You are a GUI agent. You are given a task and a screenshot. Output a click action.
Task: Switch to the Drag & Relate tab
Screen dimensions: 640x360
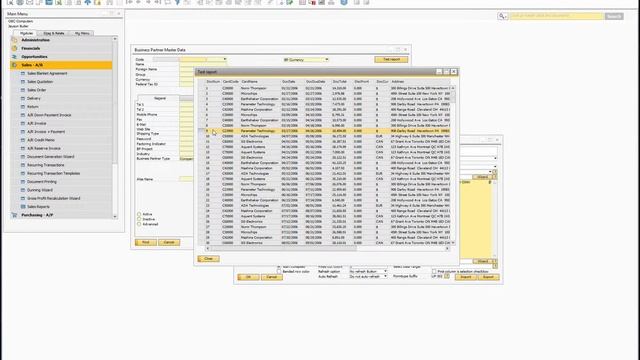click(53, 33)
